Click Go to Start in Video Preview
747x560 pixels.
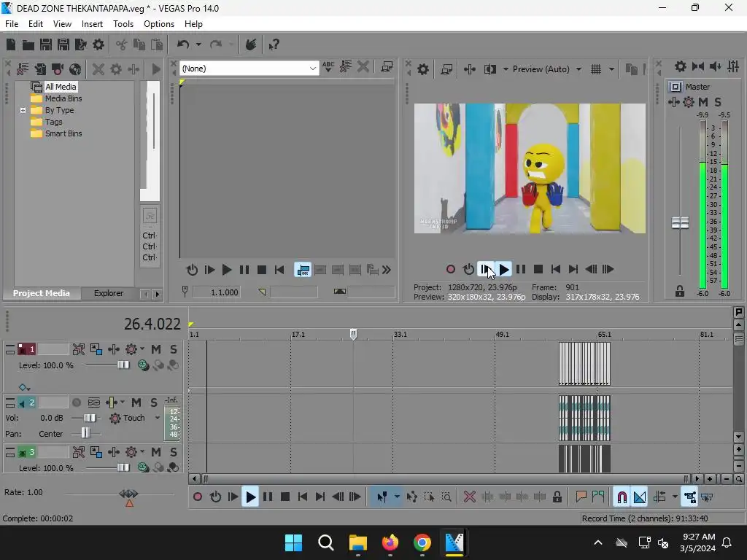(x=555, y=270)
